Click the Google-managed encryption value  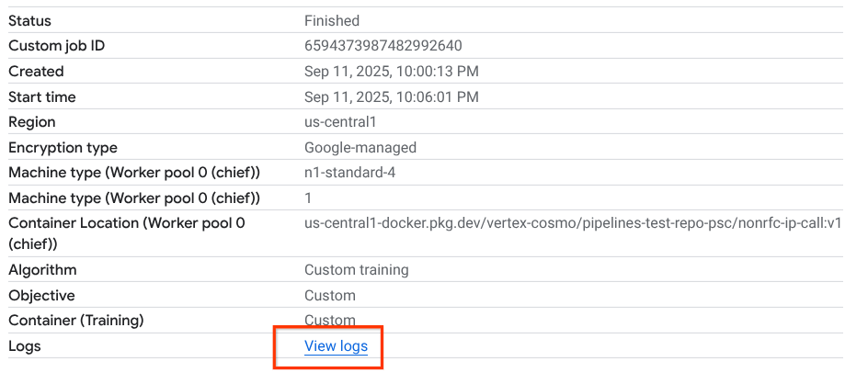click(360, 148)
